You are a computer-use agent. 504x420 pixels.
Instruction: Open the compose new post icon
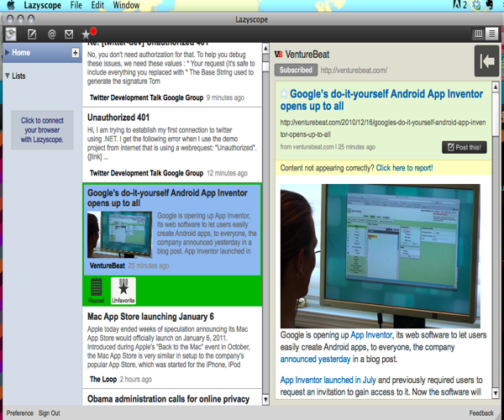pyautogui.click(x=32, y=34)
